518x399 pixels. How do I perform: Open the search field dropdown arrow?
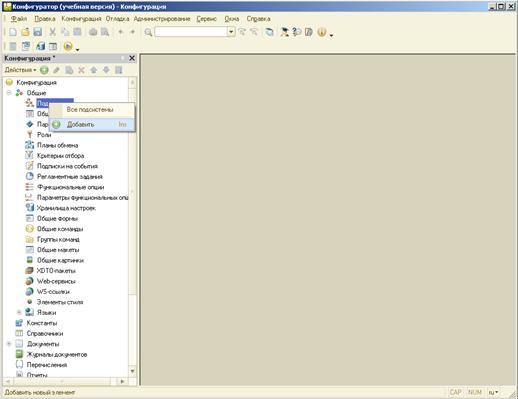point(231,32)
